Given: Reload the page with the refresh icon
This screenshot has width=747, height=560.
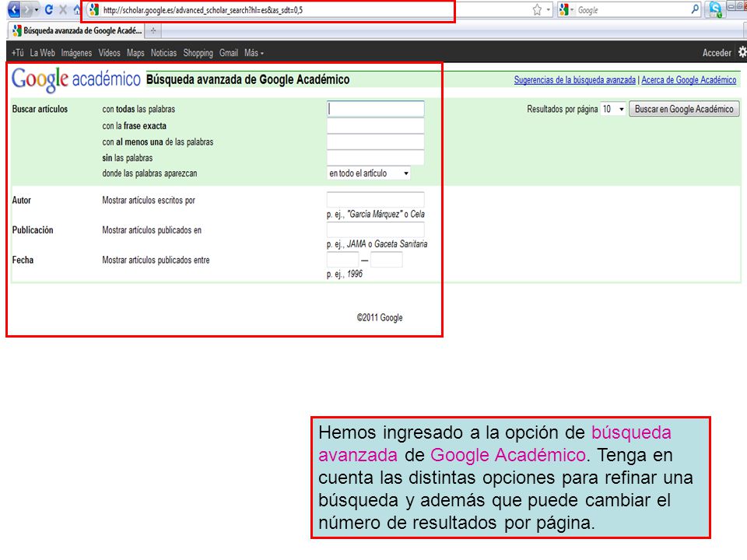Looking at the screenshot, I should (x=48, y=9).
